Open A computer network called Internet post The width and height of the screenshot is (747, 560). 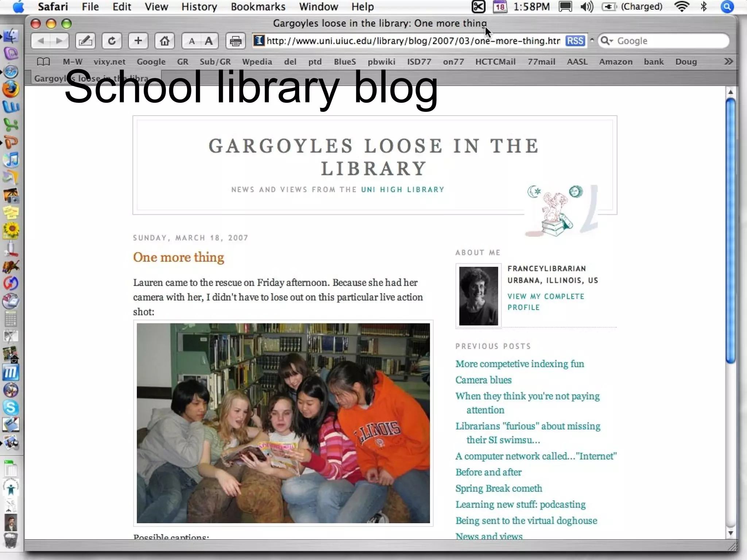pos(536,456)
